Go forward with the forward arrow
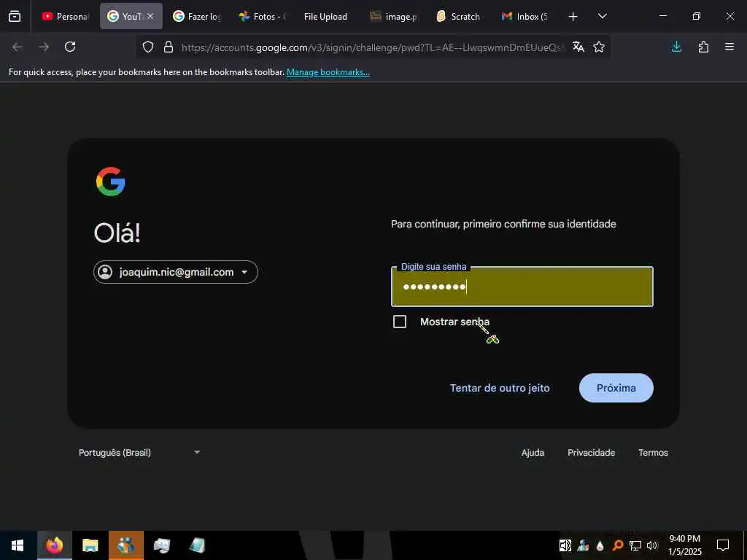Screen dimensions: 747x560 point(44,47)
